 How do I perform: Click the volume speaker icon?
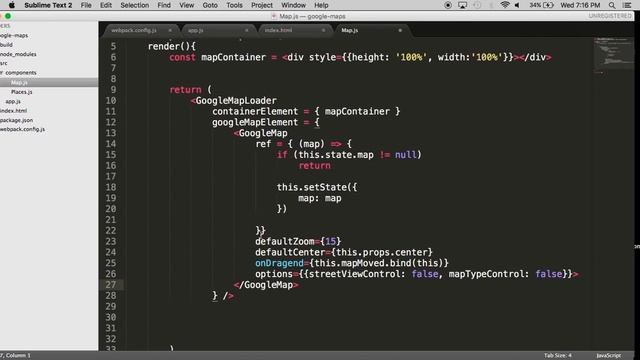coord(518,5)
